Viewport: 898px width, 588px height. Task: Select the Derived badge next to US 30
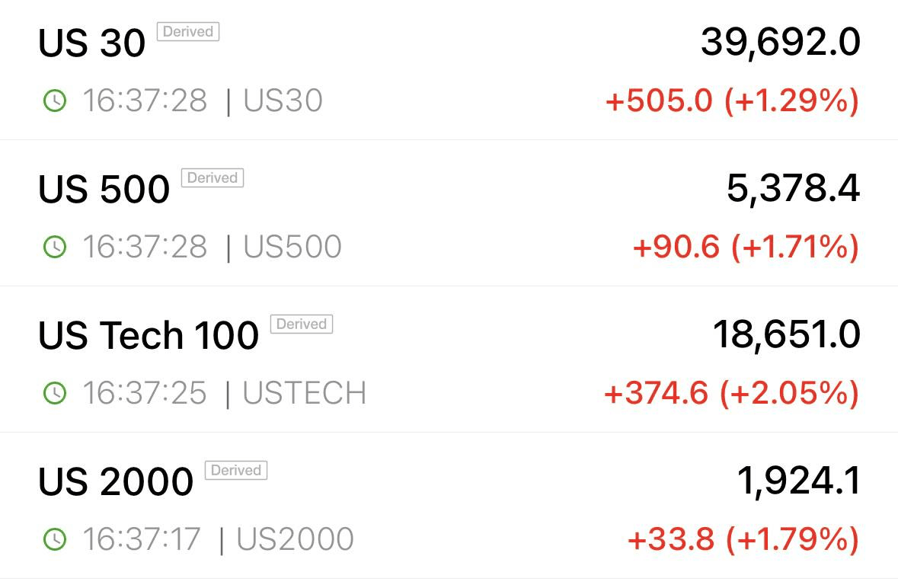pos(188,31)
